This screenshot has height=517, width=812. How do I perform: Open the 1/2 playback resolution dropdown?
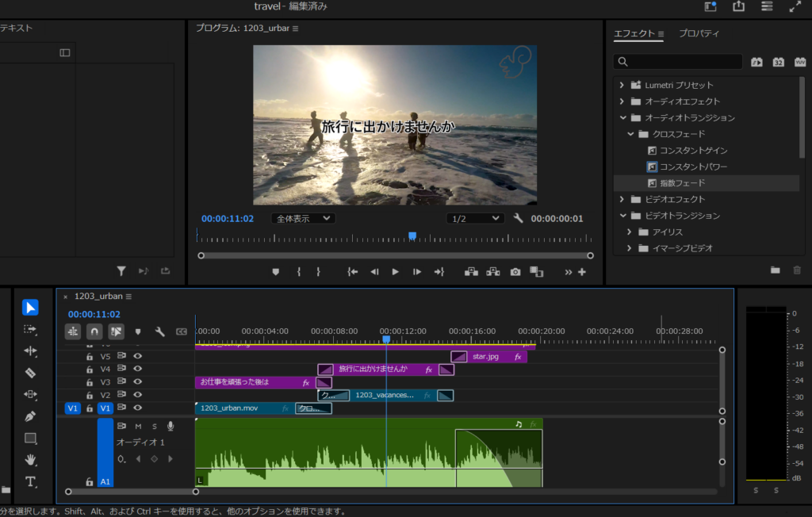476,218
